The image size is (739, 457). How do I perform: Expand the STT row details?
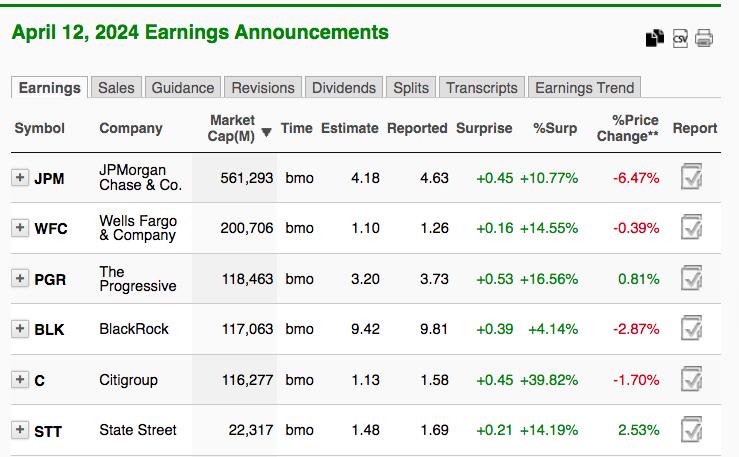(x=20, y=430)
